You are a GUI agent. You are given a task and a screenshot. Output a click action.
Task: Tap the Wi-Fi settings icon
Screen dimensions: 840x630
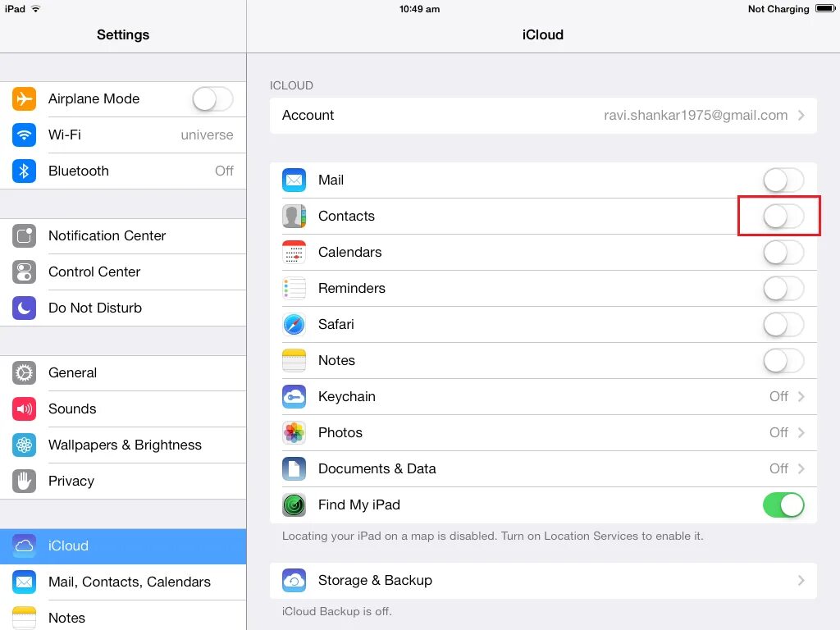[x=24, y=135]
